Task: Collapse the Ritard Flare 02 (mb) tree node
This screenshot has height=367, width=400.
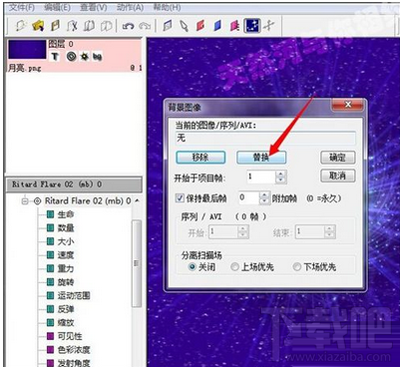Action: click(x=25, y=201)
